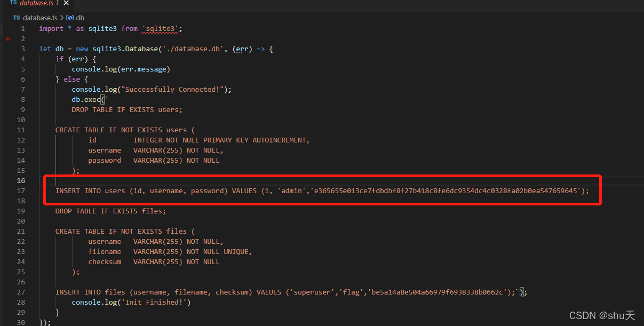Screen dimensions: 644x326
Task: Click console.log('Init Finished!') statement
Action: [131, 303]
